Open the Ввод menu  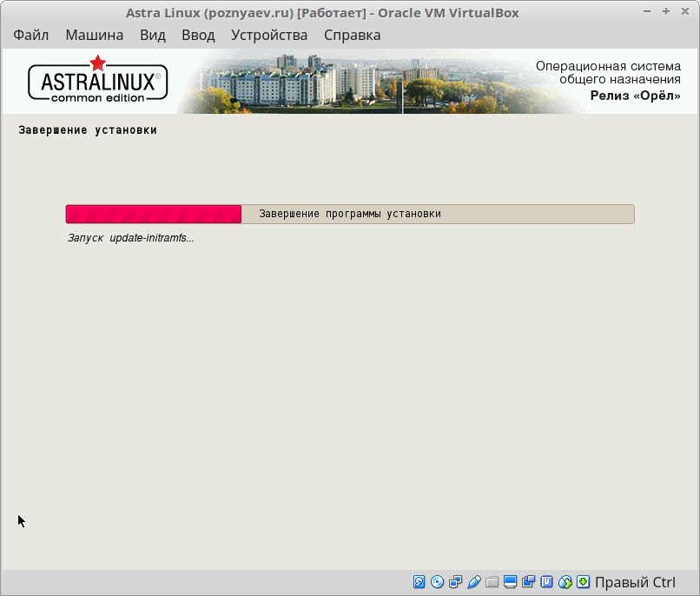coord(198,35)
